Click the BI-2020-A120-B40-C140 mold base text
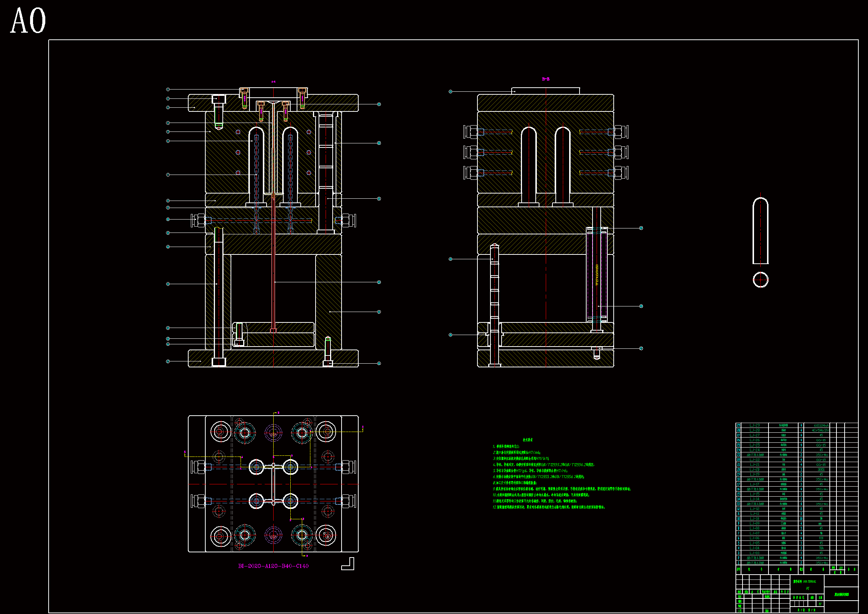Screen dimensions: 868x614 pos(273,566)
